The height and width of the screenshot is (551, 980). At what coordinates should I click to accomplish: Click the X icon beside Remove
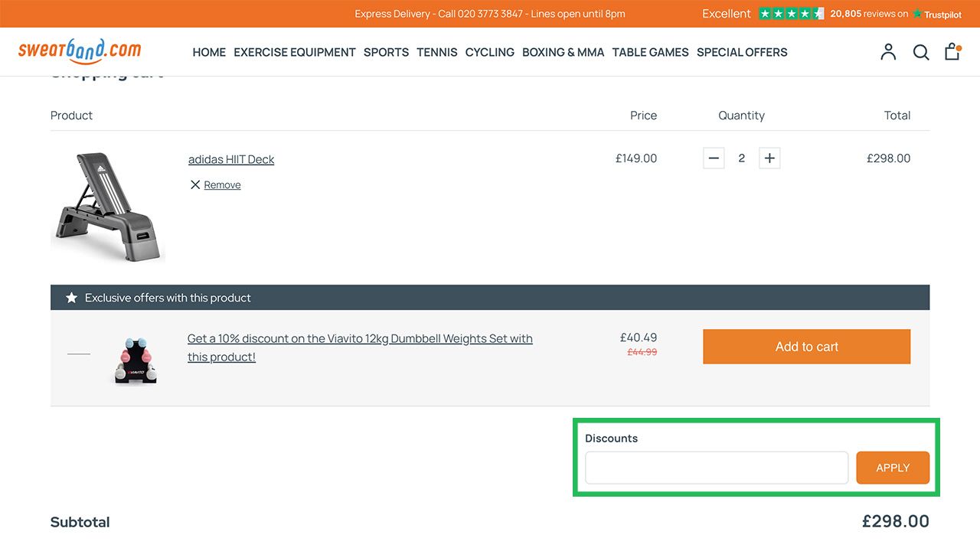click(x=195, y=184)
